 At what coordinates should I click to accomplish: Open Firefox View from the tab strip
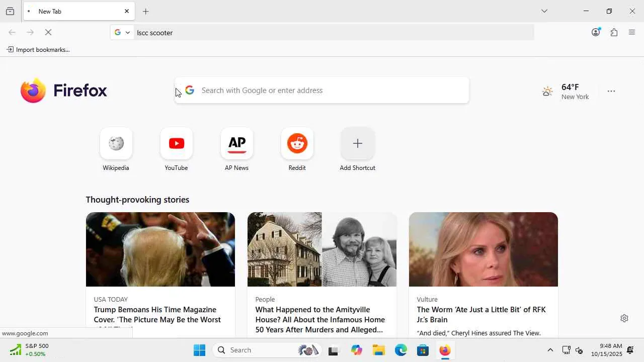click(10, 11)
